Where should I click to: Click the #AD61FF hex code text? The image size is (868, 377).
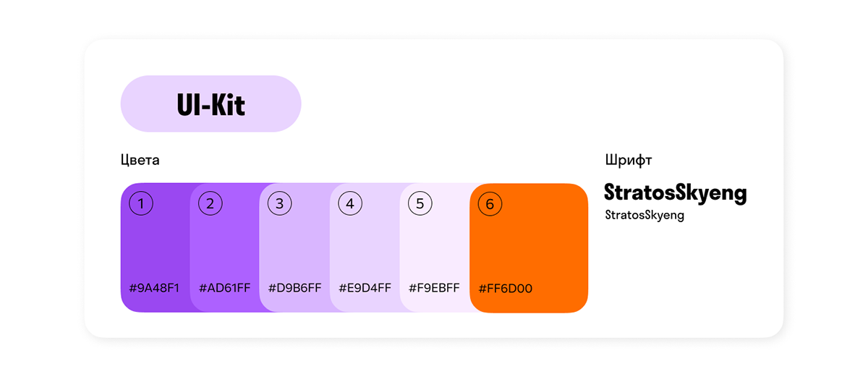pos(224,288)
